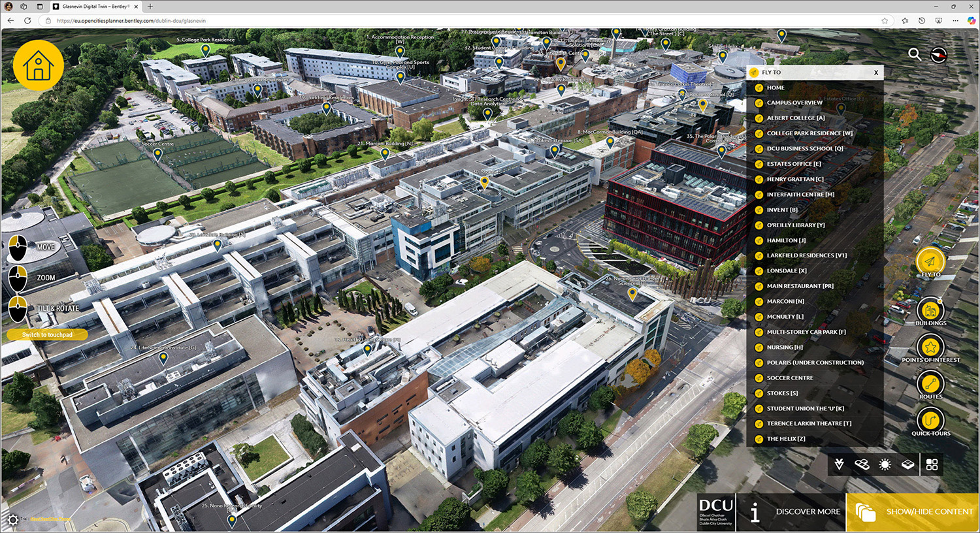Screen dimensions: 980x533
Task: Expand the downward double-arrow toolbar icon
Action: point(839,464)
